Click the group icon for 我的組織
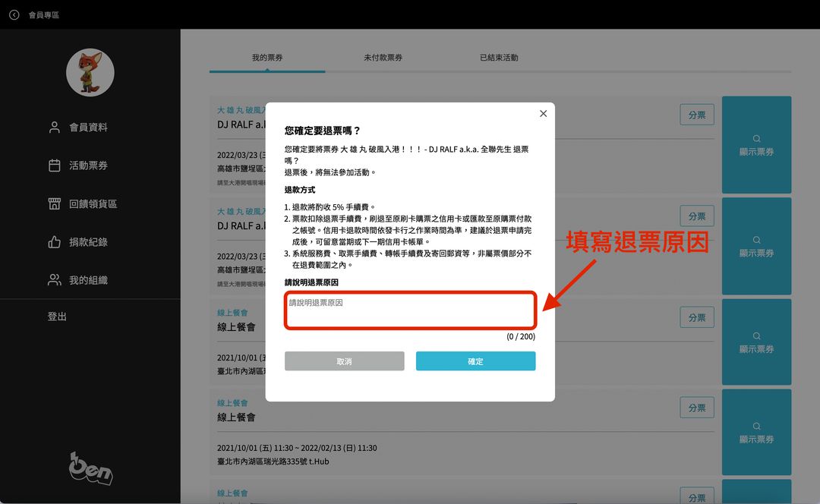Viewport: 820px width, 504px height. tap(54, 280)
